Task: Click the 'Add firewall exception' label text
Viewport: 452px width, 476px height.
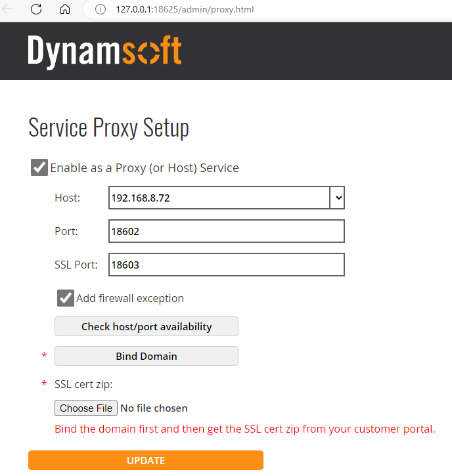Action: [130, 298]
